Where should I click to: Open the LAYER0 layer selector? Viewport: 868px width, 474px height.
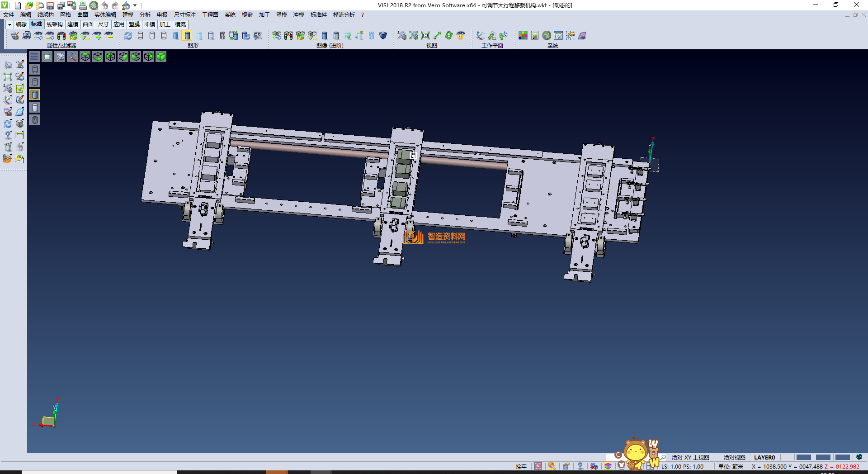pyautogui.click(x=764, y=457)
